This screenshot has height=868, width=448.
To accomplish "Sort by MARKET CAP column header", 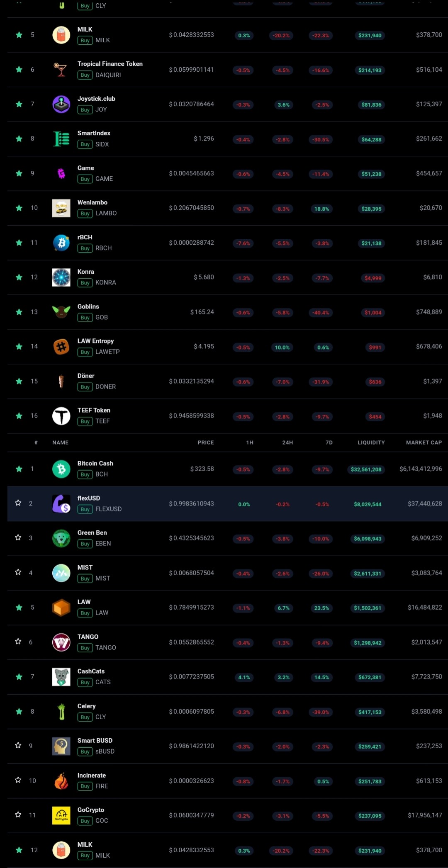I will 424,443.
